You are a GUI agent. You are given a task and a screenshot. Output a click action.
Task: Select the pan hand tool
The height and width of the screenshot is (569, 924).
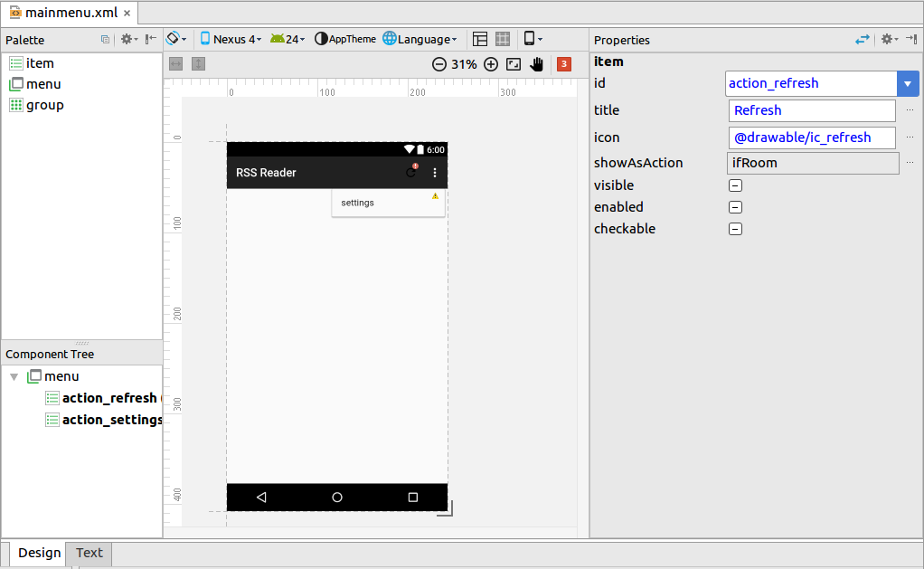[x=536, y=64]
